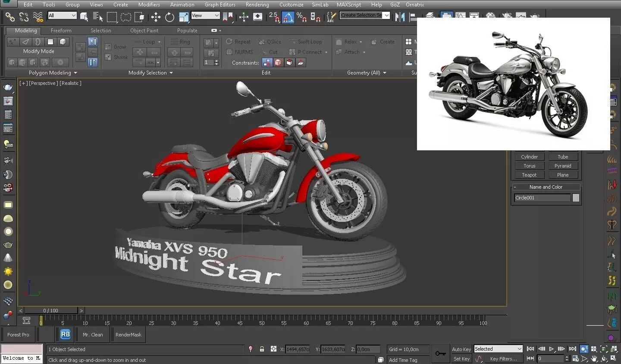Click the Unlink Selection icon
The image size is (621, 364).
24,17
